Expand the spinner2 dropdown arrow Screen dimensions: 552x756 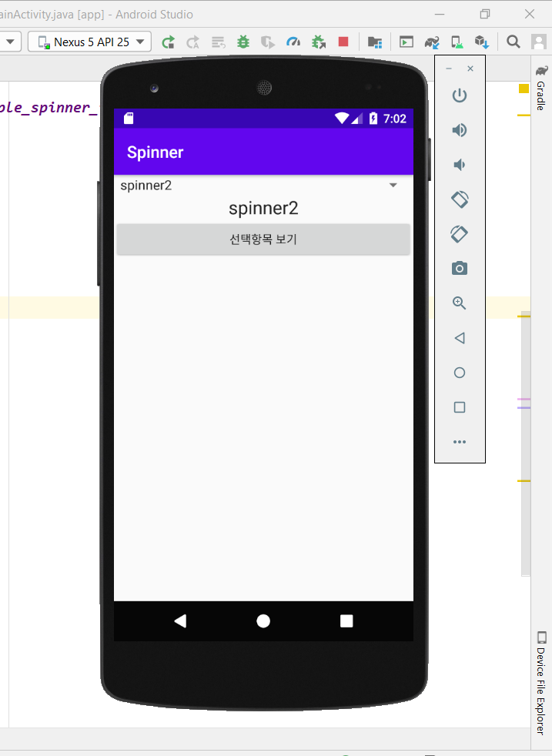pyautogui.click(x=393, y=185)
